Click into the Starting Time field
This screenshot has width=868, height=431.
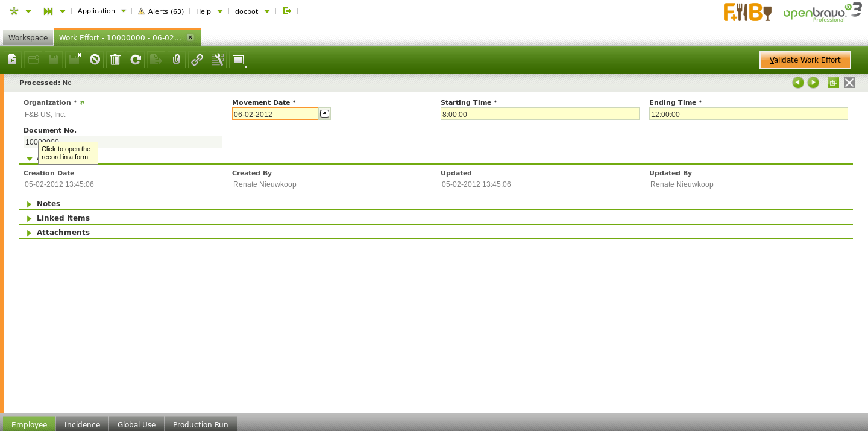[x=539, y=114]
